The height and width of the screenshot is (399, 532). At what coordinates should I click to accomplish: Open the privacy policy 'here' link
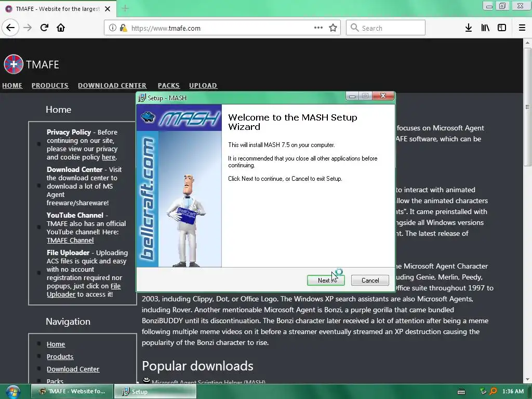[x=109, y=157]
